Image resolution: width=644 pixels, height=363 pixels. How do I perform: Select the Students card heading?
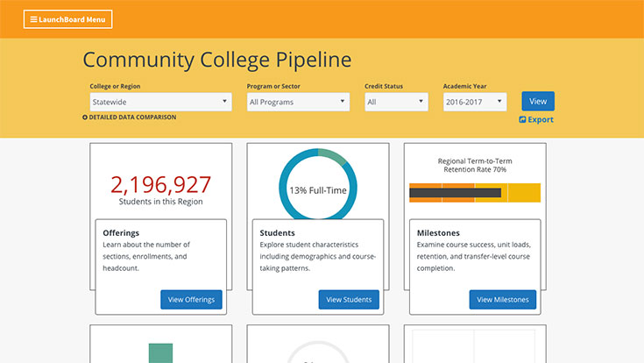click(x=277, y=233)
